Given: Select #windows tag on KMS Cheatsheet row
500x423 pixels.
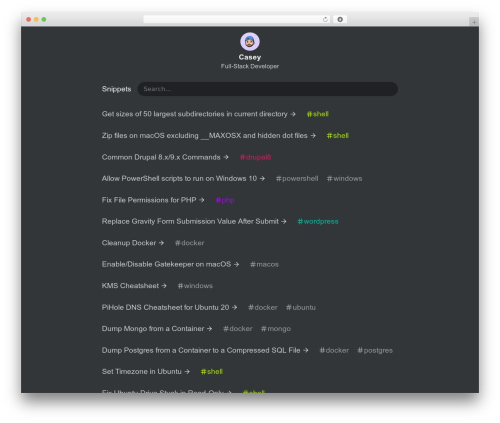Looking at the screenshot, I should 195,286.
